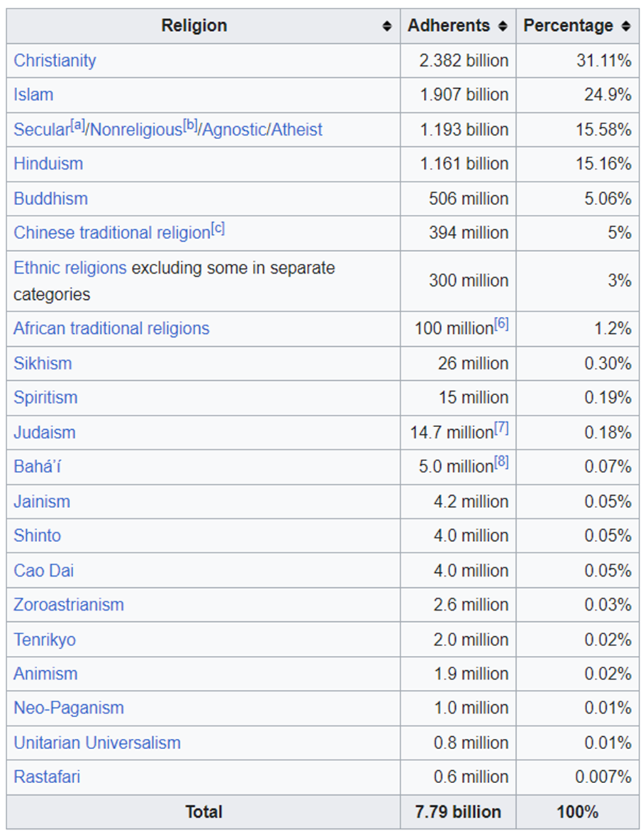Go to the Hinduism article
This screenshot has width=644, height=840.
click(48, 164)
